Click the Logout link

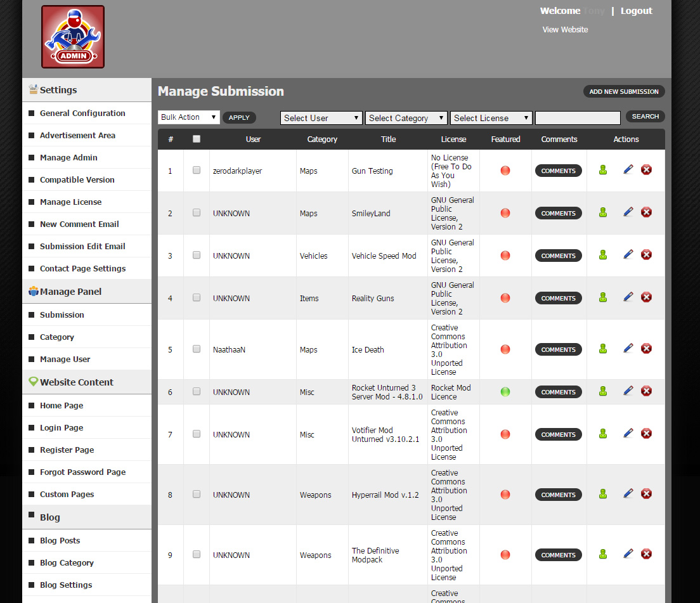point(636,11)
